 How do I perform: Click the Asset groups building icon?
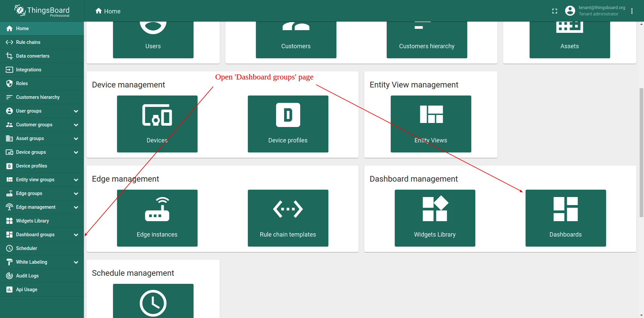coord(9,138)
